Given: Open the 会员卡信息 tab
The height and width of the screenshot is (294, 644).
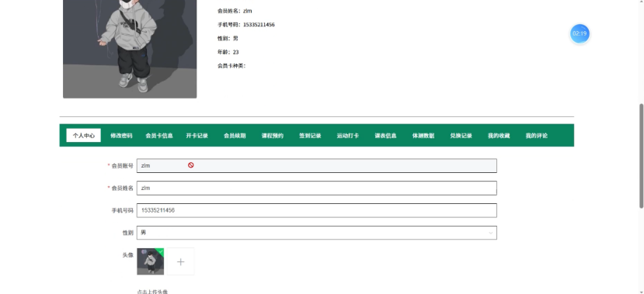Looking at the screenshot, I should 159,135.
